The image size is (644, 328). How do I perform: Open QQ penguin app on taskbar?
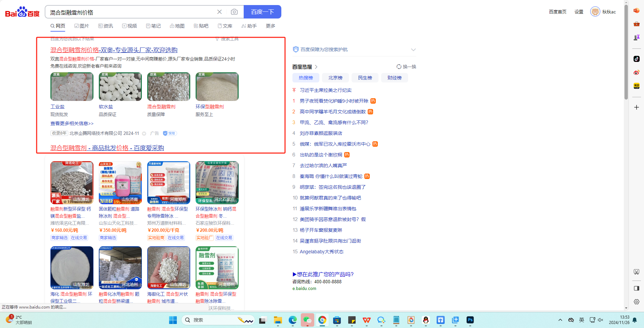point(426,320)
